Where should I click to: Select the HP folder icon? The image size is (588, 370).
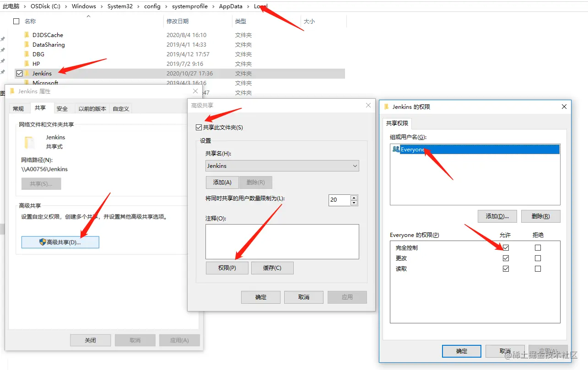pos(27,64)
